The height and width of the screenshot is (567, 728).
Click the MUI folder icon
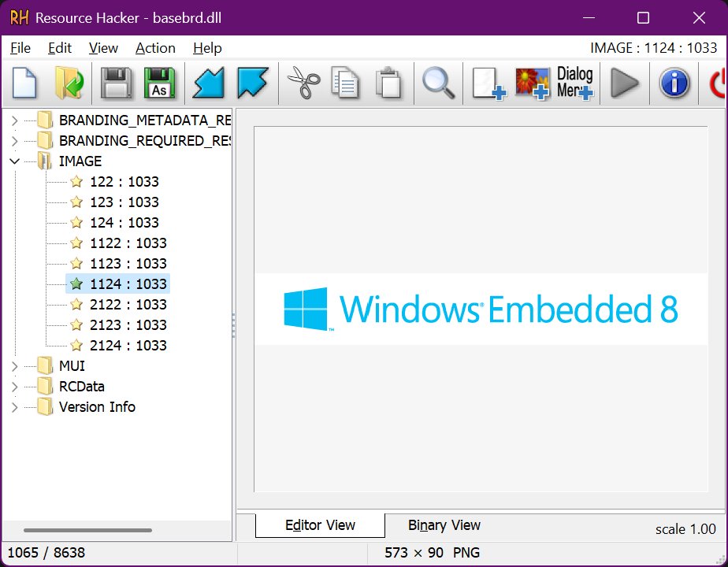(45, 366)
